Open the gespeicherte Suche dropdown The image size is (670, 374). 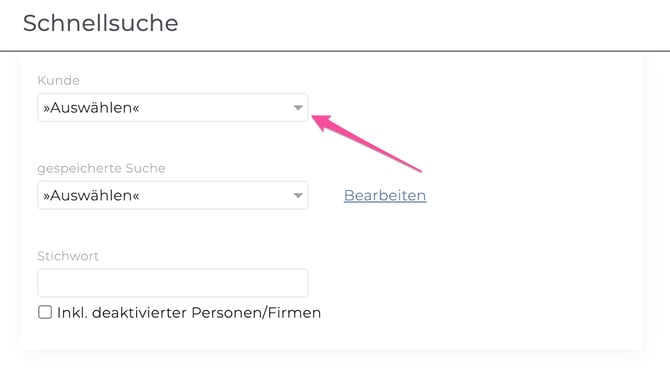click(173, 195)
